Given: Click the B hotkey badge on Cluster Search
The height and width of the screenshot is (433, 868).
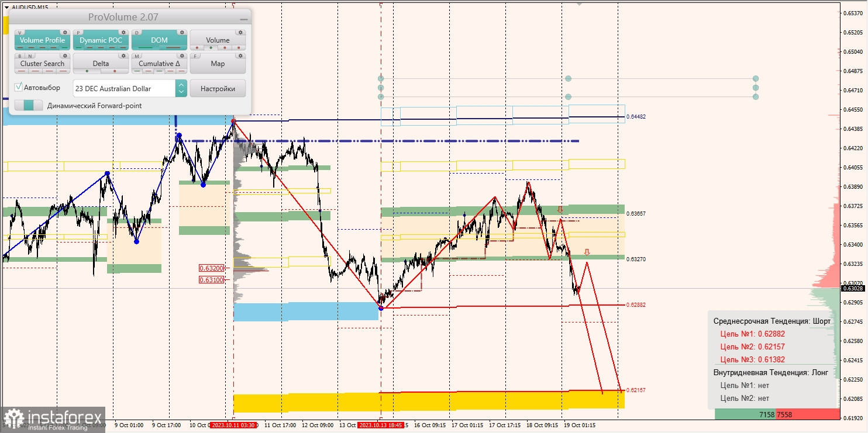Looking at the screenshot, I should click(x=20, y=56).
